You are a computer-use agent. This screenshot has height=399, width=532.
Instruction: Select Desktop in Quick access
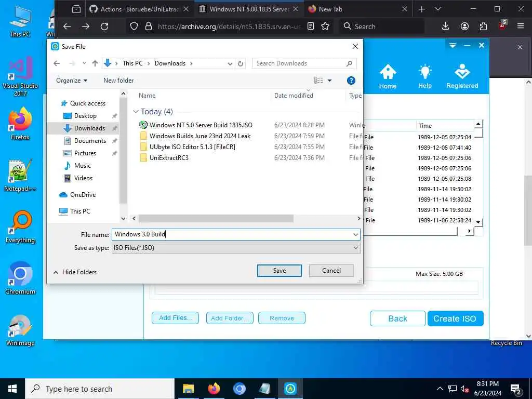[x=85, y=116]
